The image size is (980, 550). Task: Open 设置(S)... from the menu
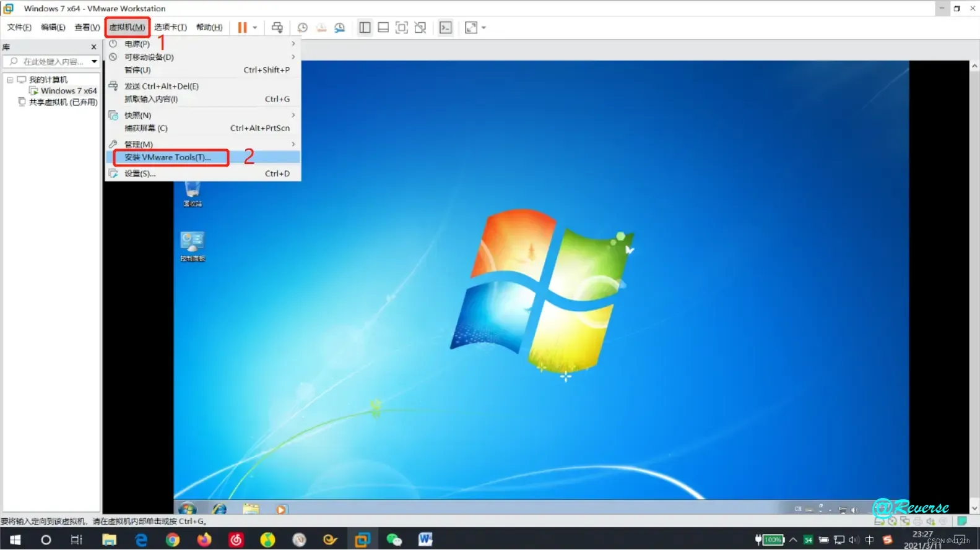[203, 173]
